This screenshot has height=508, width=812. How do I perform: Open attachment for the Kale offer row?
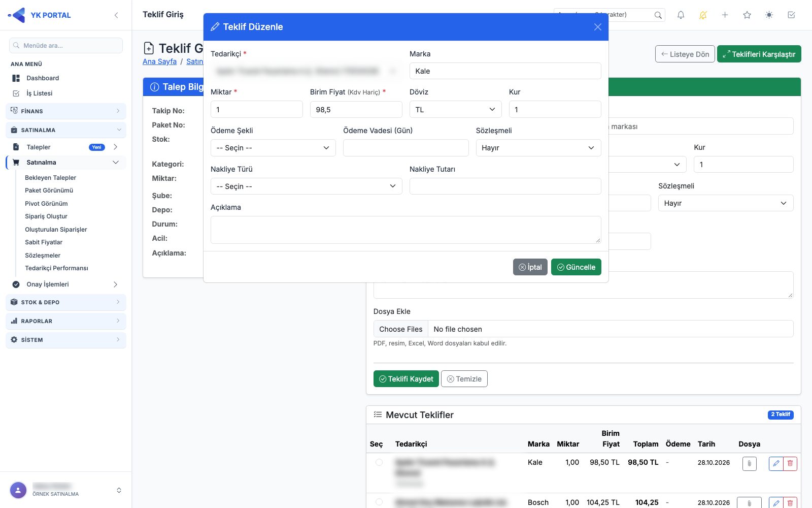pos(750,463)
